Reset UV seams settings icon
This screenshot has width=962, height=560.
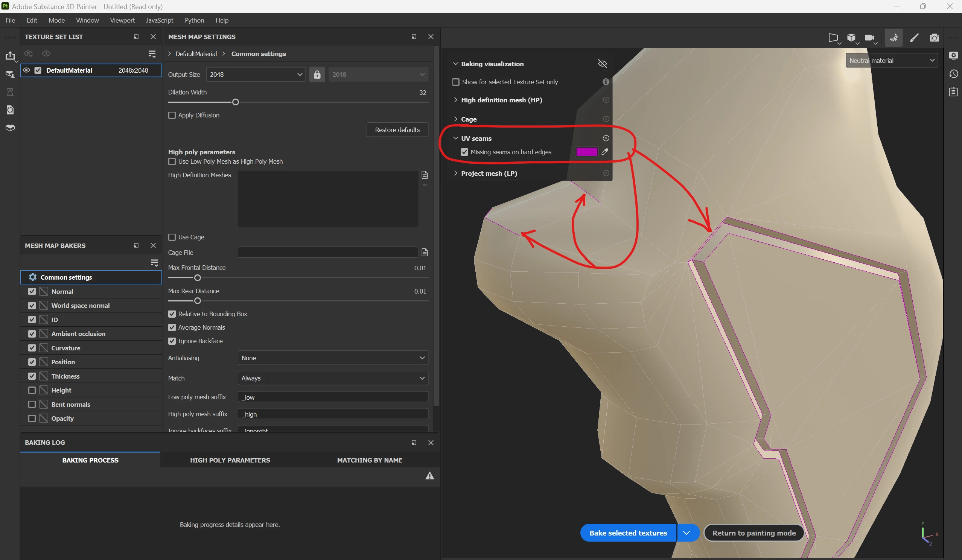point(606,138)
